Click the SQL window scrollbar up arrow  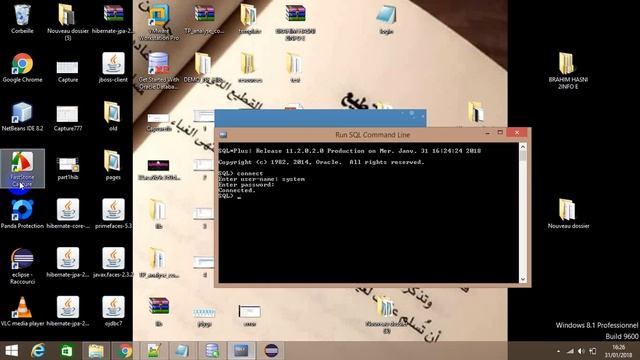523,147
